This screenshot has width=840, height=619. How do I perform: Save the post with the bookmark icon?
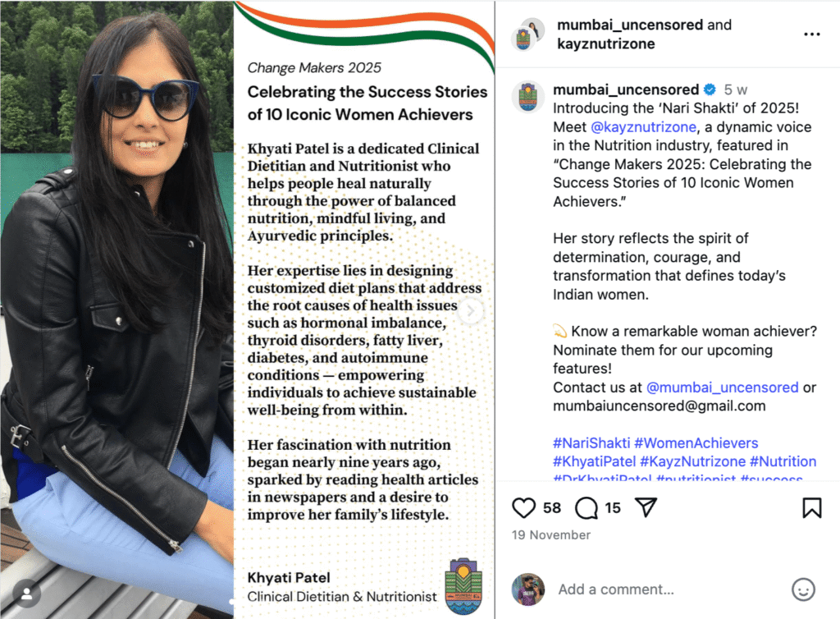[x=811, y=508]
